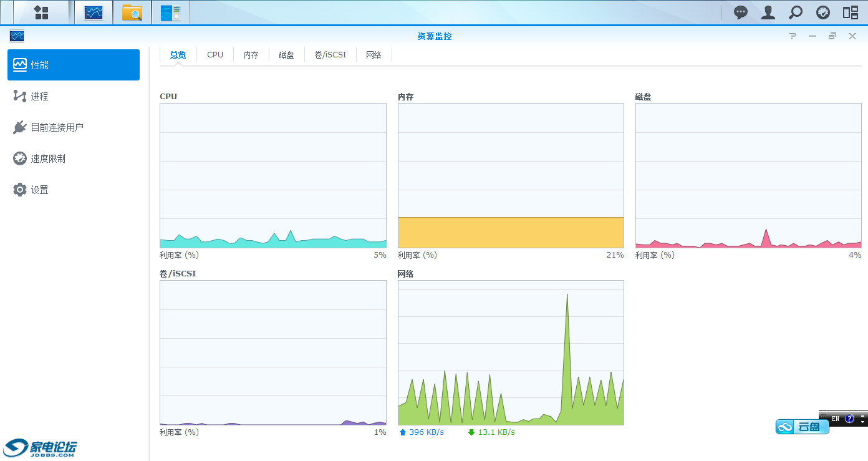Open the pilot view layout icon
868x461 pixels.
pos(851,12)
